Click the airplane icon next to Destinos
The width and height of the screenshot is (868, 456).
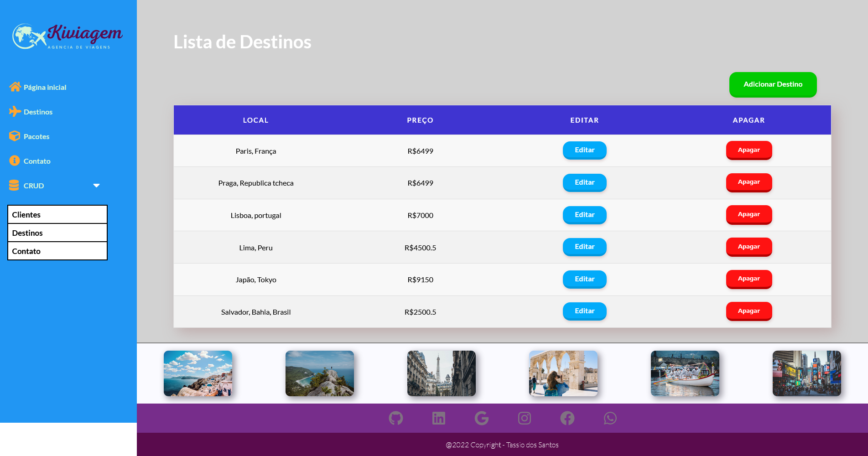(14, 111)
